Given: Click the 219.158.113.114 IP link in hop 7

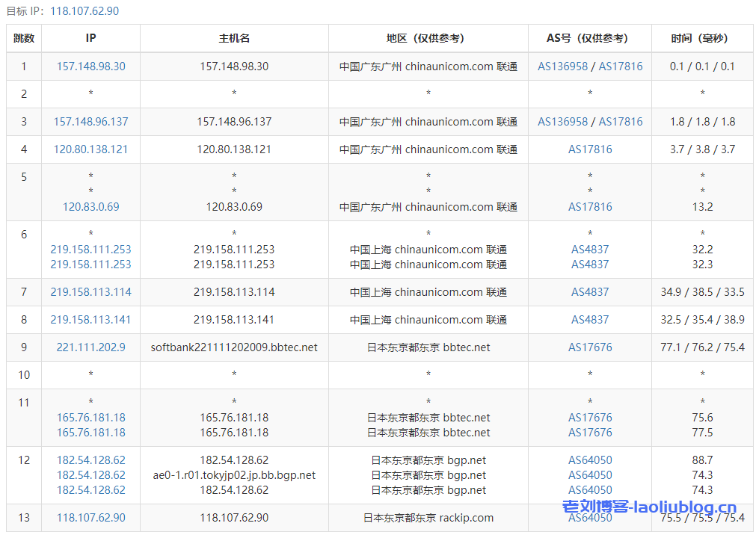Looking at the screenshot, I should click(90, 291).
